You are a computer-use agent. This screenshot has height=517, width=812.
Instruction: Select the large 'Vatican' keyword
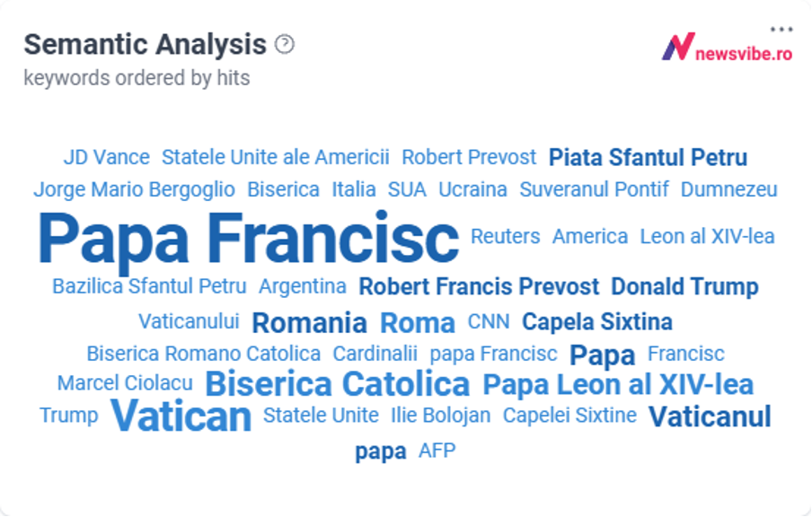pyautogui.click(x=181, y=416)
